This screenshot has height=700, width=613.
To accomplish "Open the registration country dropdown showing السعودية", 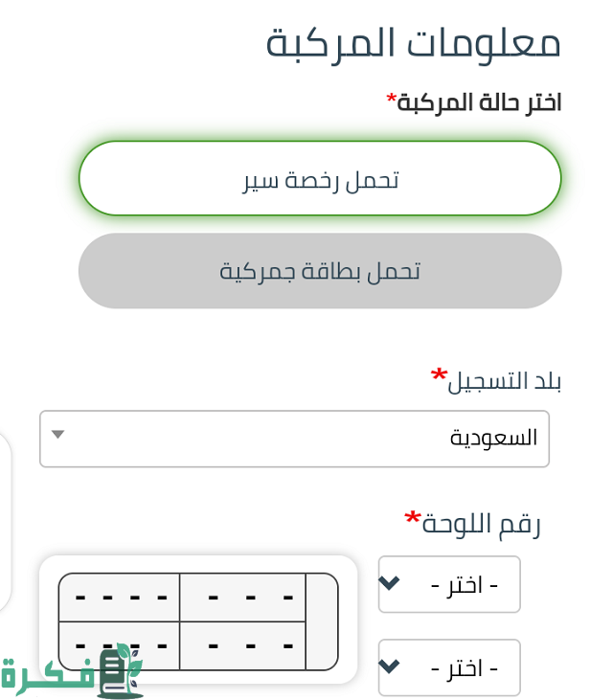I will [294, 439].
